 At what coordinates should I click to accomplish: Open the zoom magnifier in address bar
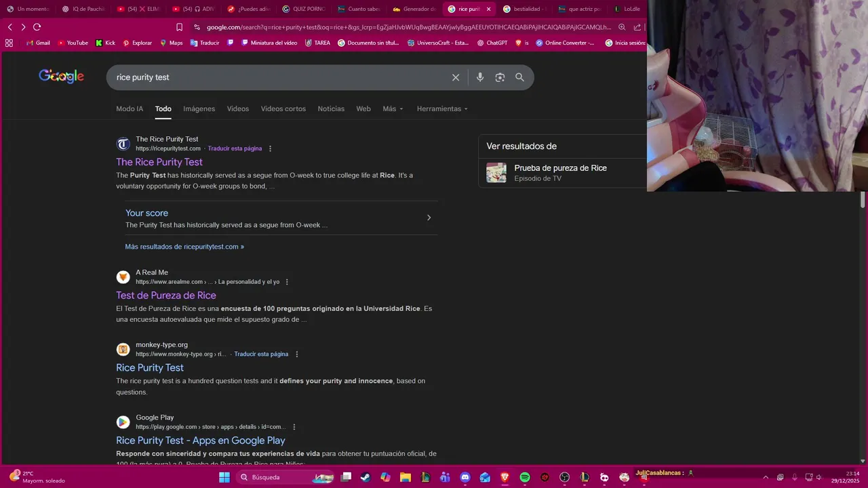622,27
